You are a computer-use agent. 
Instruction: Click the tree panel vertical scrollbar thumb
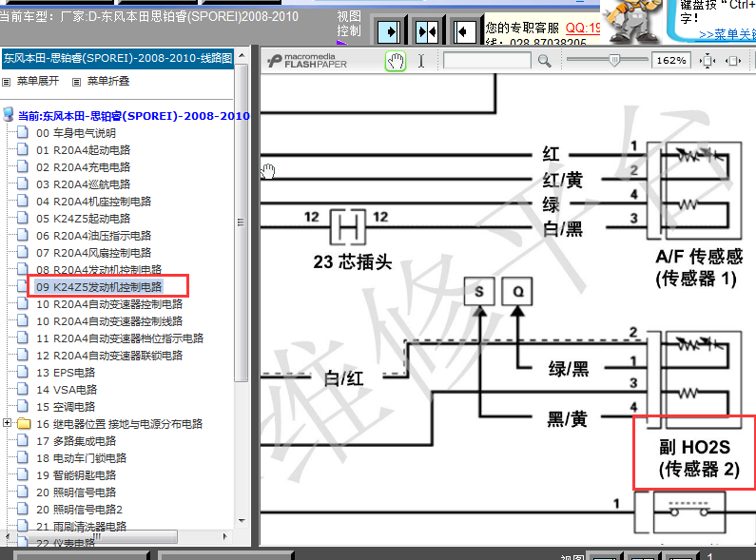(242, 222)
